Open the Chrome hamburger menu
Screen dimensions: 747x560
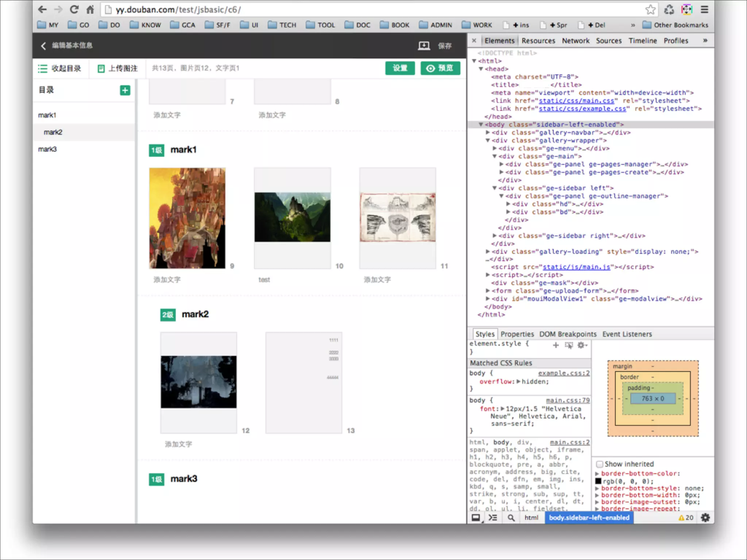[704, 9]
